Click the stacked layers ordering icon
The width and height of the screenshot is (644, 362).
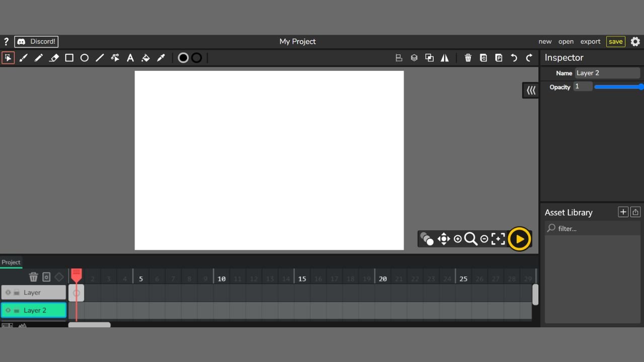pyautogui.click(x=414, y=58)
